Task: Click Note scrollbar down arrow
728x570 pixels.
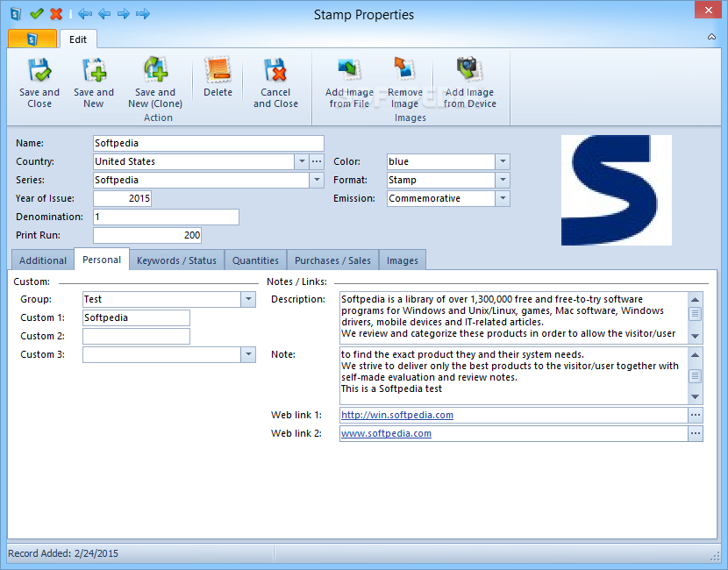Action: pyautogui.click(x=695, y=396)
